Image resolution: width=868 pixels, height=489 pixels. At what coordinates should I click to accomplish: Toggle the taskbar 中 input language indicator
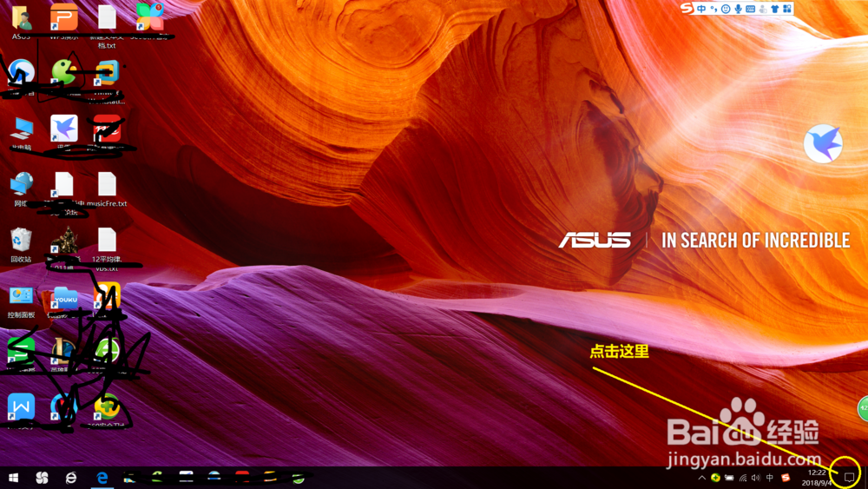pyautogui.click(x=769, y=478)
